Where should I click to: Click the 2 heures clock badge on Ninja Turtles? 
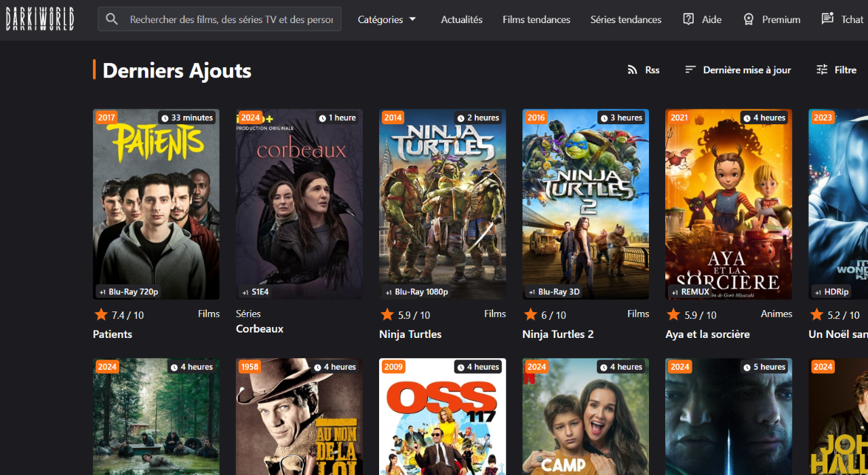click(x=478, y=118)
